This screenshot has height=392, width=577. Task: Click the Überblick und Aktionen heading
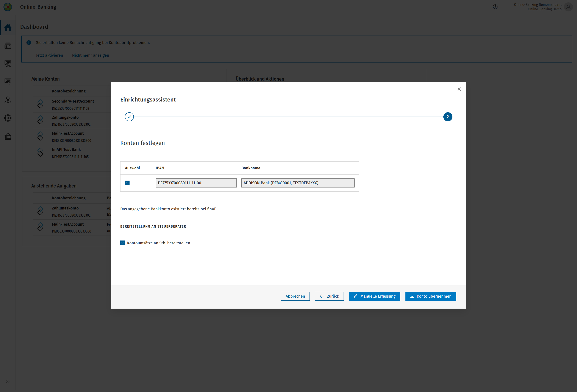coord(260,79)
